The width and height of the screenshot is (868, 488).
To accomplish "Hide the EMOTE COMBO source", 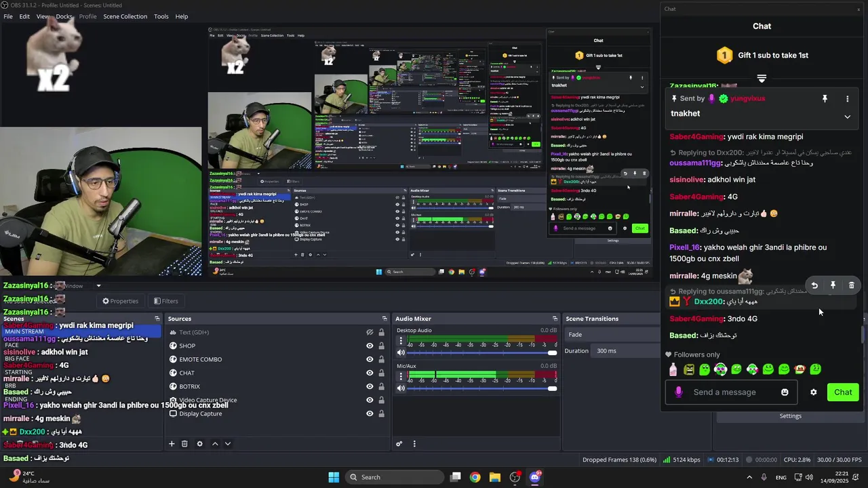I will [x=370, y=359].
